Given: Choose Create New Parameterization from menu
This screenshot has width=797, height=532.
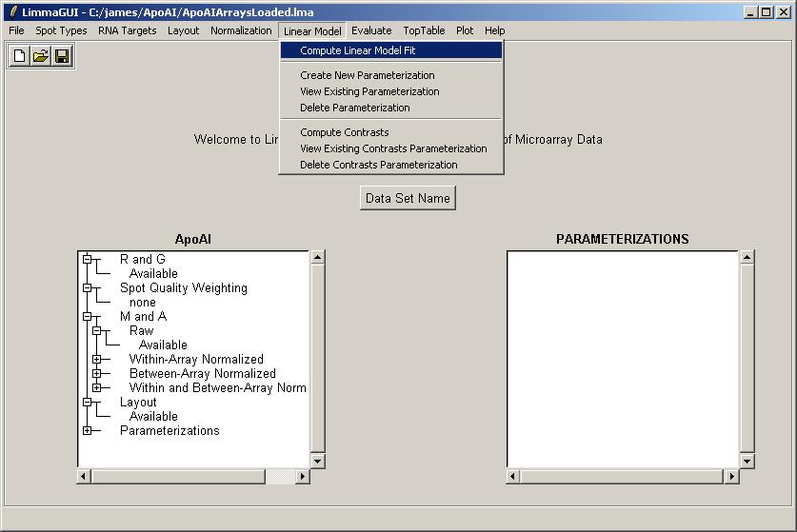Looking at the screenshot, I should pyautogui.click(x=367, y=75).
